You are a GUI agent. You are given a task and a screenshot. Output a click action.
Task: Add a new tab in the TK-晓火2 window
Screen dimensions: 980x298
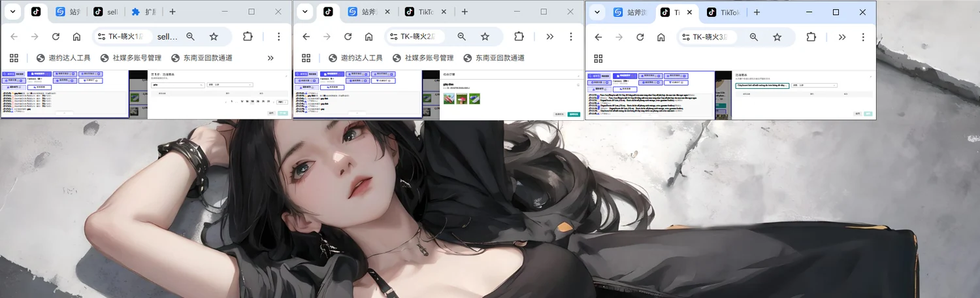tap(465, 12)
